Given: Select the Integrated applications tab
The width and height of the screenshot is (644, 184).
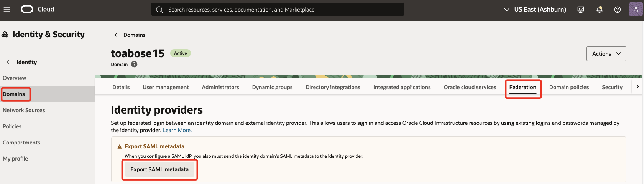Looking at the screenshot, I should (x=402, y=88).
